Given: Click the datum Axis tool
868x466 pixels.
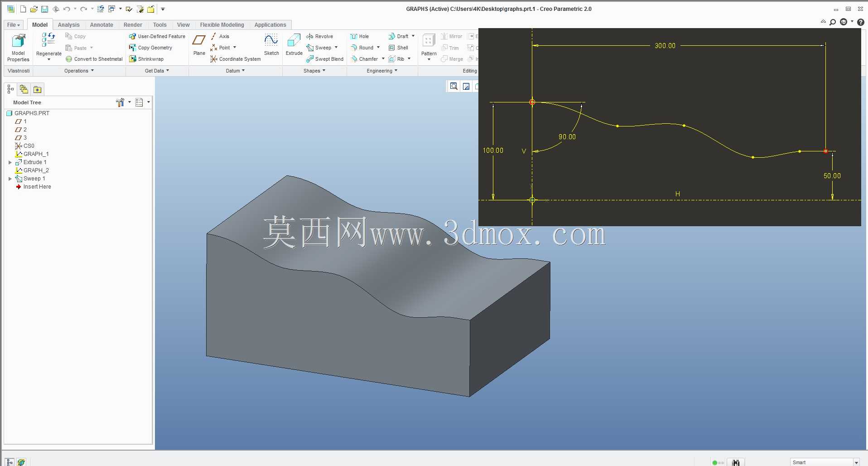Looking at the screenshot, I should (x=220, y=36).
